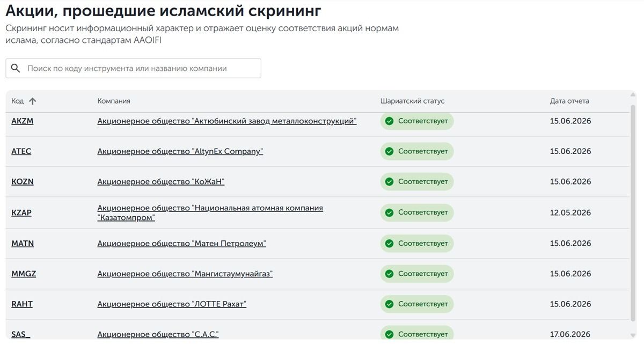Image resolution: width=644 pixels, height=345 pixels.
Task: Click the Компания column header
Action: tap(114, 101)
